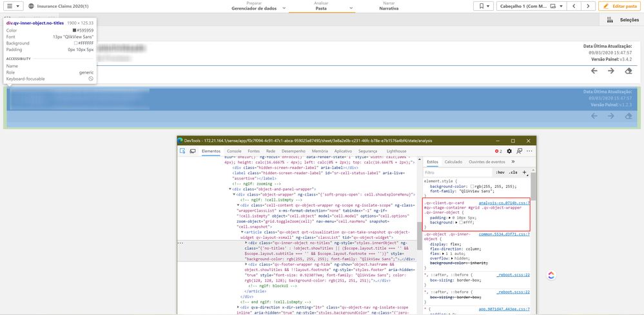The height and width of the screenshot is (315, 644).
Task: Click the #fff background color swatch
Action: (461, 223)
